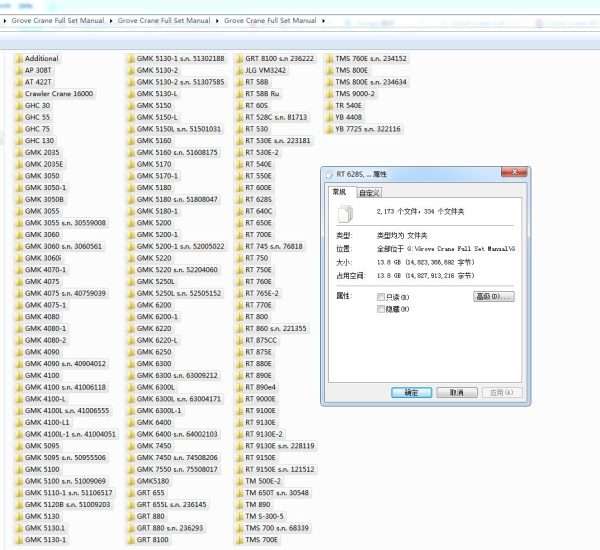The height and width of the screenshot is (550, 600).
Task: Select the TM S-300-5 folder icon
Action: (240, 517)
